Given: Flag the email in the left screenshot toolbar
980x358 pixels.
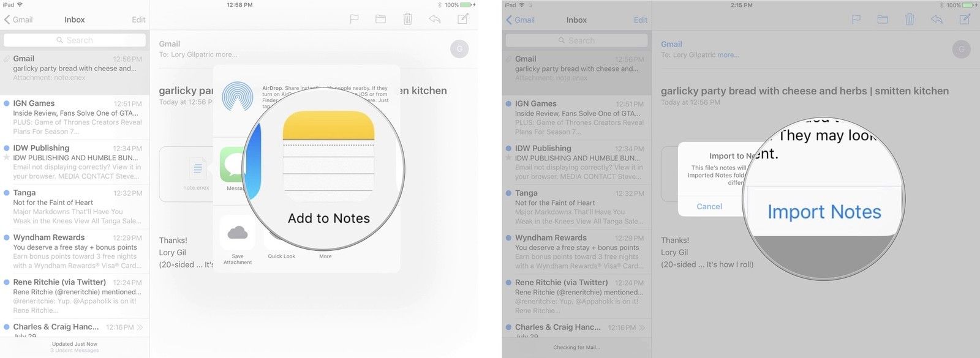Looking at the screenshot, I should click(x=354, y=19).
